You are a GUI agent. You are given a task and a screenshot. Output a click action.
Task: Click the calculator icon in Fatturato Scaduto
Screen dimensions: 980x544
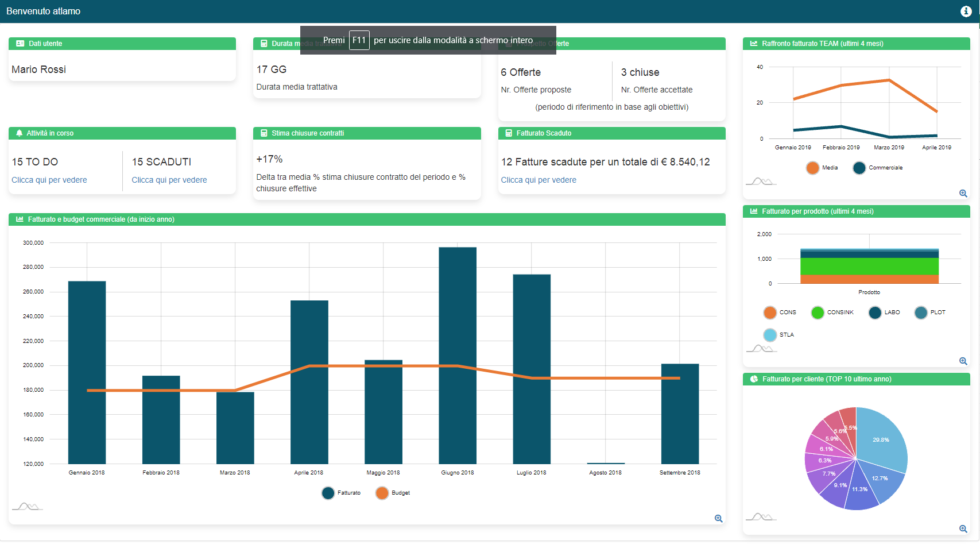(509, 133)
